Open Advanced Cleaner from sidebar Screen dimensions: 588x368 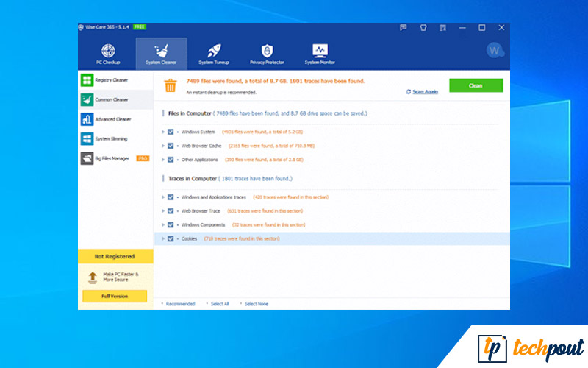[x=112, y=118]
